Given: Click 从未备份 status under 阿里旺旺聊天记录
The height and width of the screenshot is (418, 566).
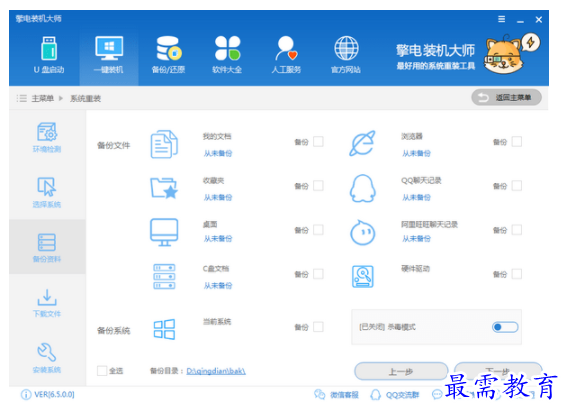Looking at the screenshot, I should (x=416, y=239).
